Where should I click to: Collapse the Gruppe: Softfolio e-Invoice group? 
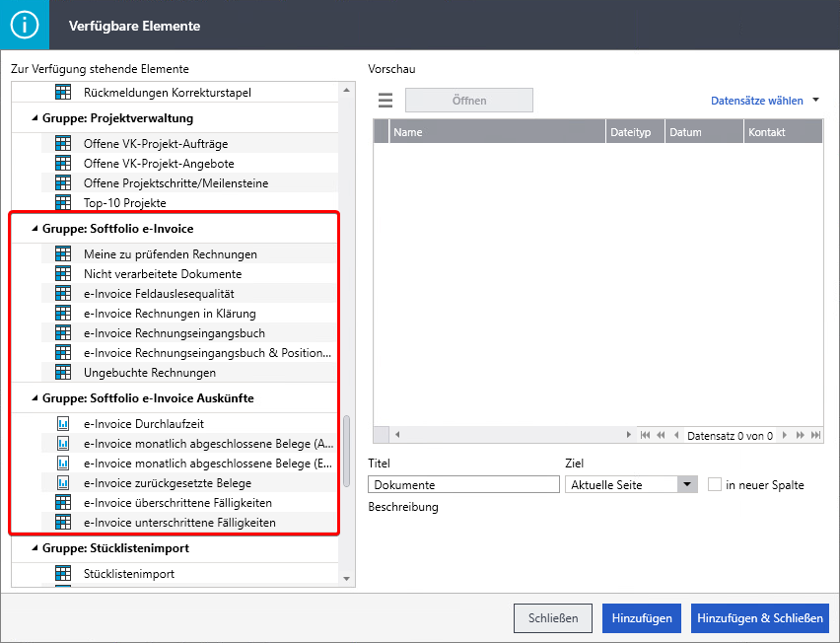point(35,229)
